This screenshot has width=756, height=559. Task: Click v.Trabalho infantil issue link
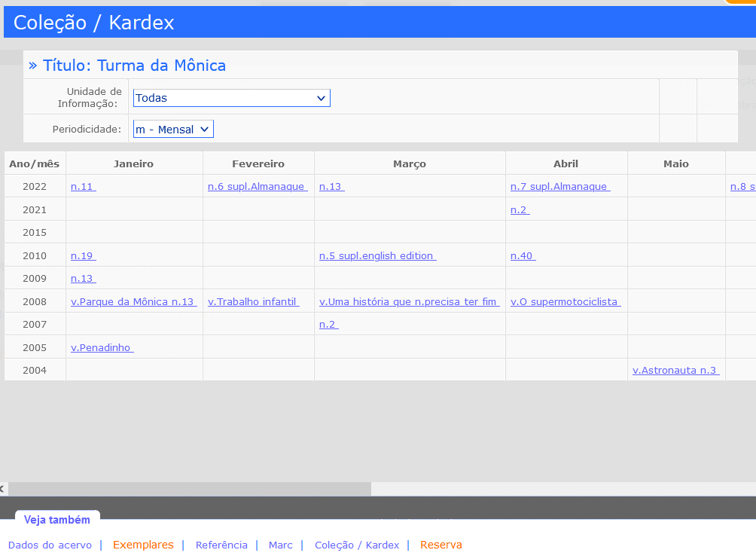click(x=253, y=302)
